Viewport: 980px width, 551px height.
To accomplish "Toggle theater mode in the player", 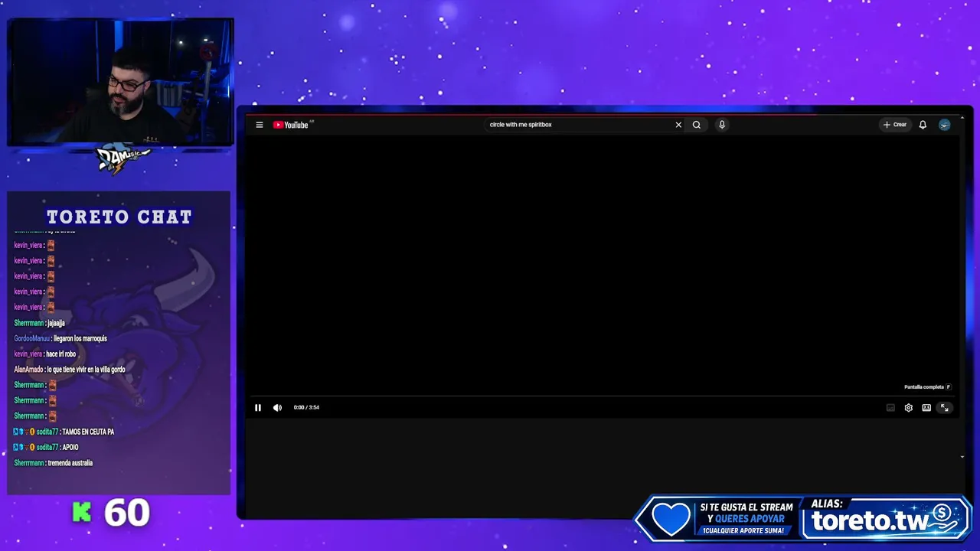I will (x=926, y=408).
